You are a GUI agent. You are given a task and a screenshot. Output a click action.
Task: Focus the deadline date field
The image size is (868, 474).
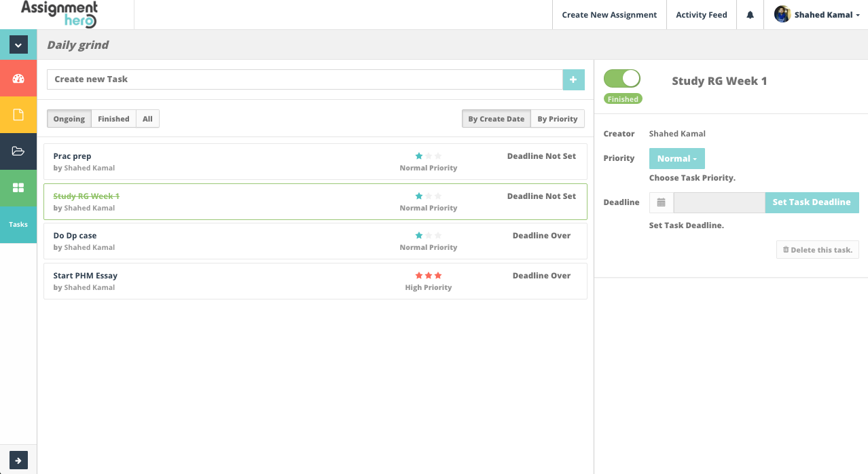point(719,202)
